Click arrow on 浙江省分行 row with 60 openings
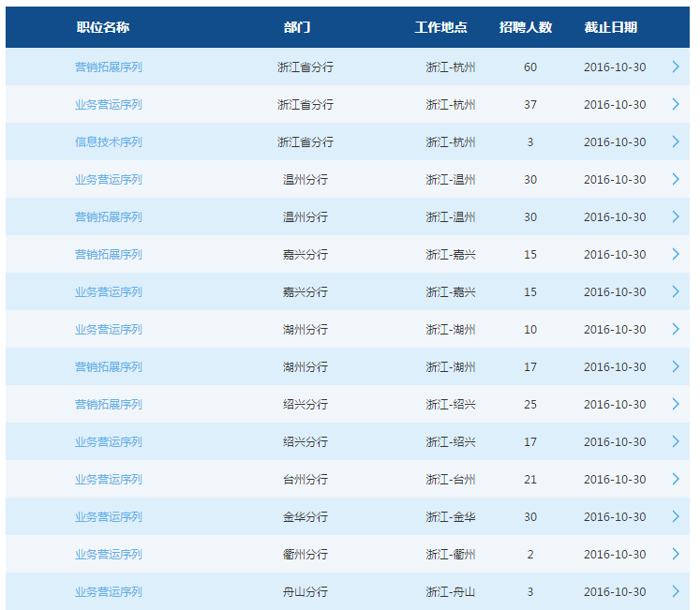This screenshot has height=610, width=700. click(x=675, y=67)
